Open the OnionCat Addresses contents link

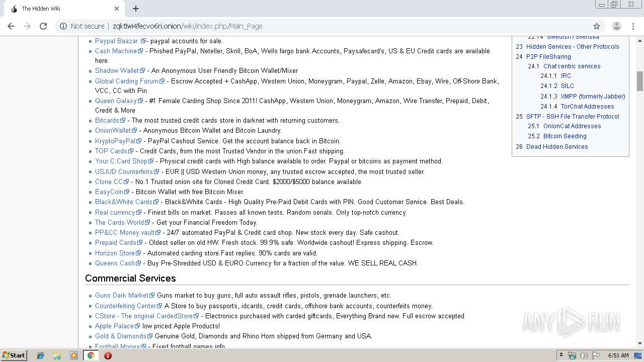coord(572,126)
